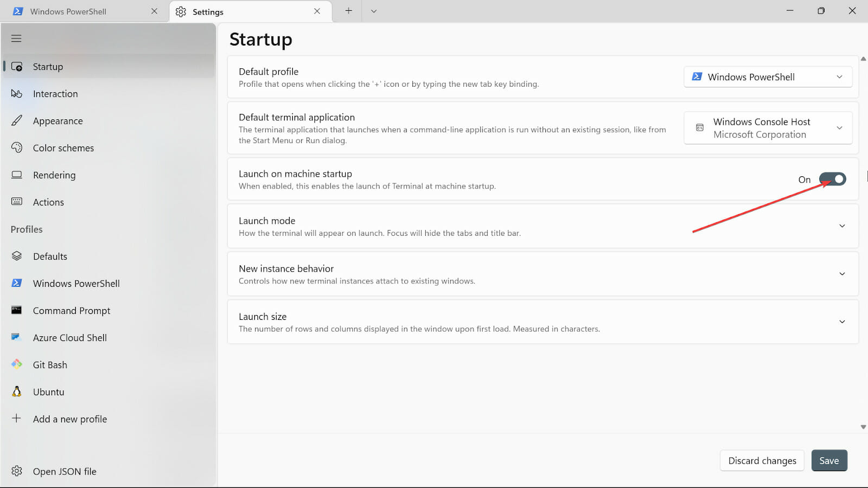The width and height of the screenshot is (868, 488).
Task: Click the Ubuntu penguin icon
Action: pyautogui.click(x=17, y=391)
